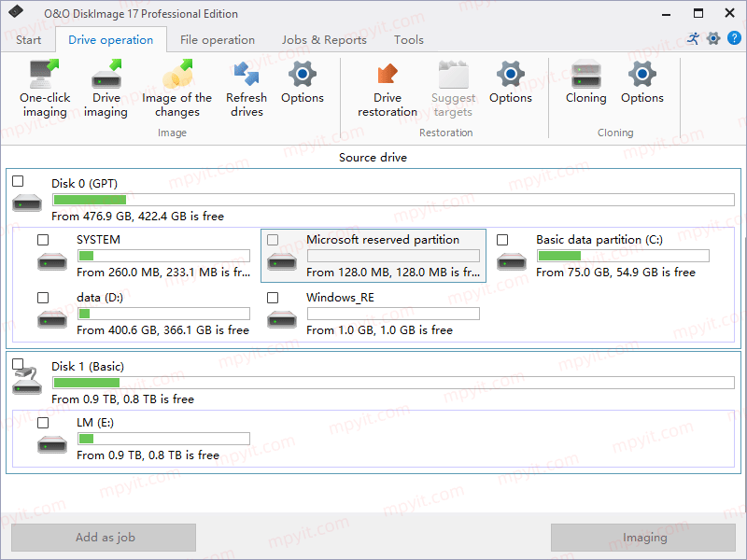Click the Windows_RE partition drive icon

point(282,319)
